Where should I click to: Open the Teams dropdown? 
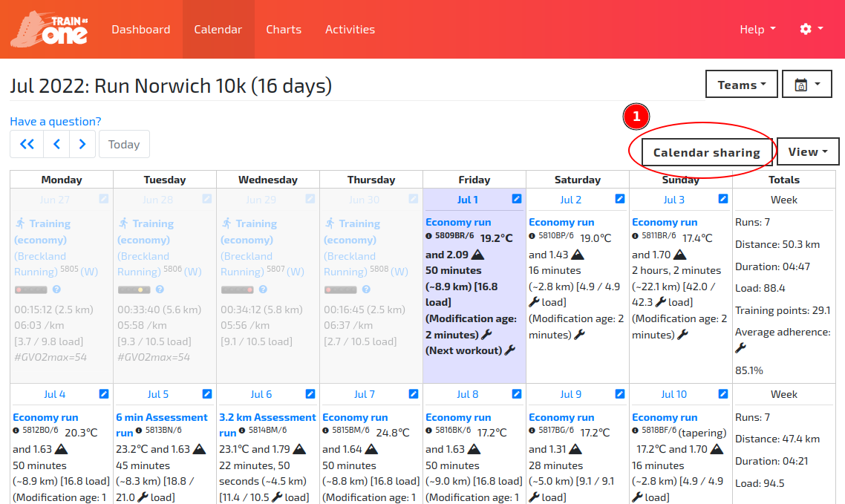[x=741, y=84]
